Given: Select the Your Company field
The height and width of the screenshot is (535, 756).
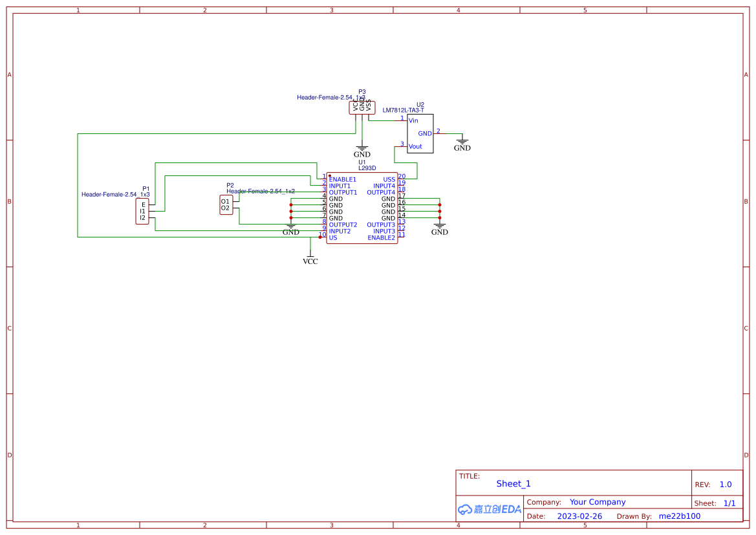Looking at the screenshot, I should [x=597, y=501].
